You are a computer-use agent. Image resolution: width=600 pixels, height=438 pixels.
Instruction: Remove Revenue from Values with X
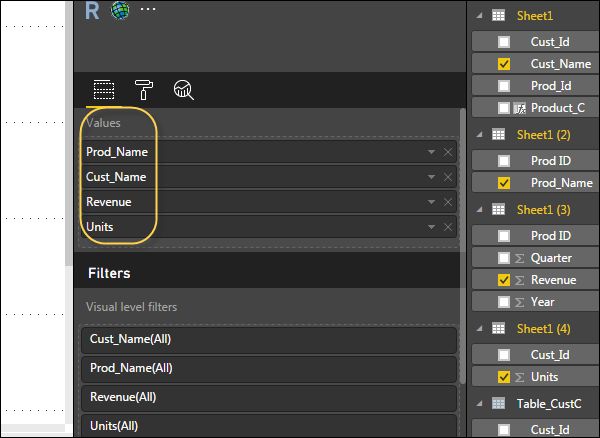448,202
